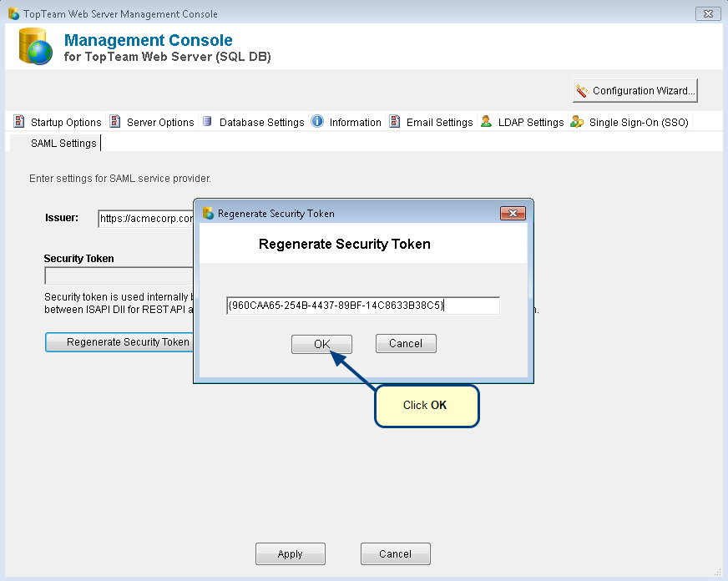Viewport: 728px width, 581px height.
Task: Click the blue Information icon
Action: pos(317,122)
